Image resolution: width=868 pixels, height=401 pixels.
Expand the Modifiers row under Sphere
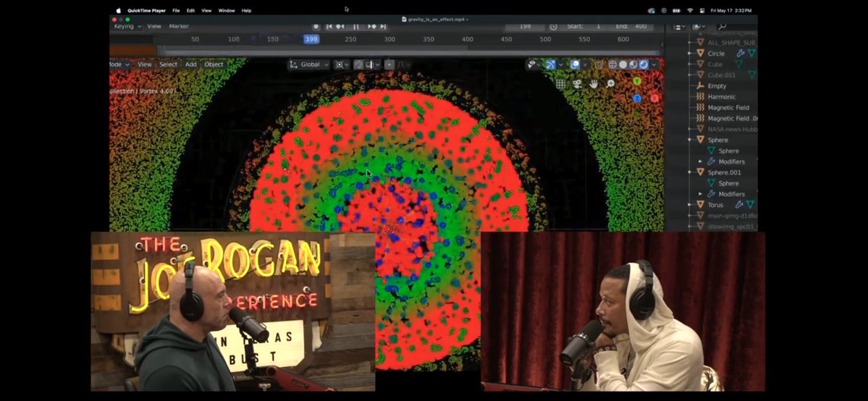(700, 161)
